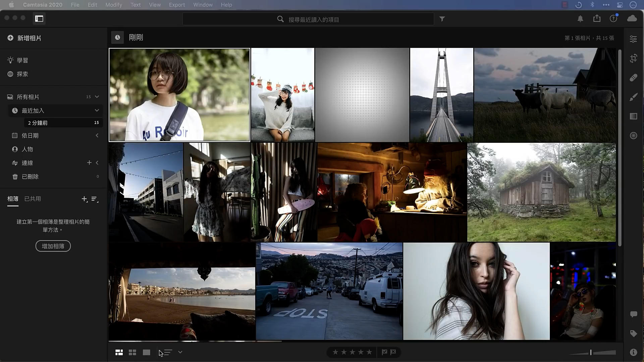Flag the current photo as a pick
The width and height of the screenshot is (644, 362).
click(x=384, y=352)
